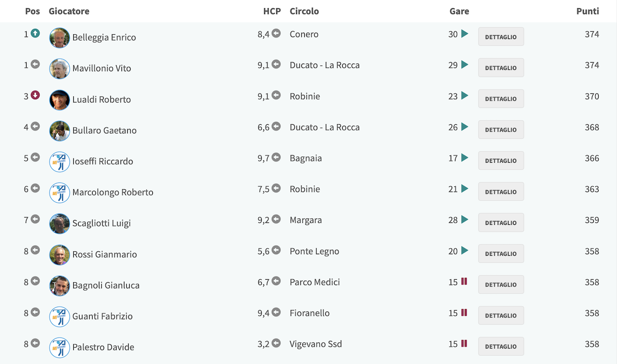
Task: Click the Giocatore column header
Action: point(69,11)
